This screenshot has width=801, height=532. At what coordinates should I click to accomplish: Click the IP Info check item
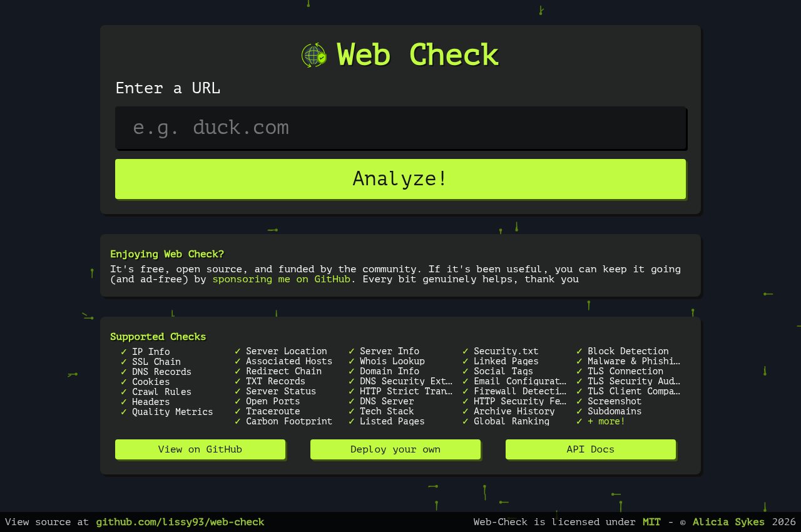(151, 352)
